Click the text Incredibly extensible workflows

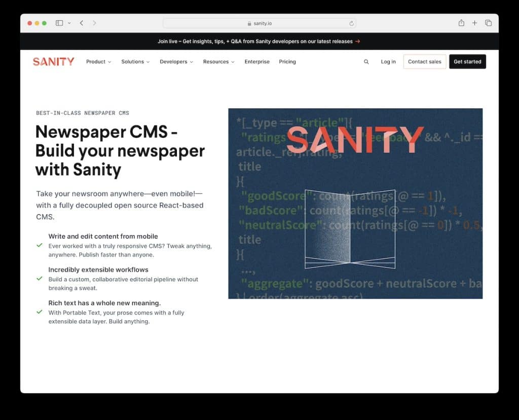98,270
